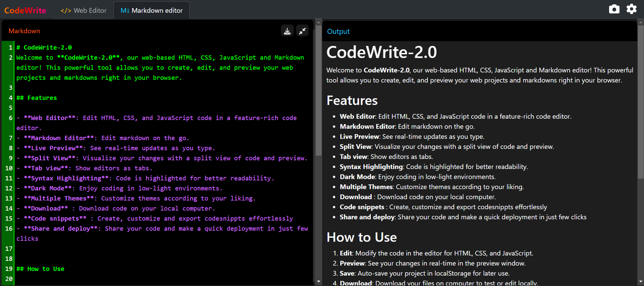Click the output vertical scrollbar thumb

coord(641,102)
